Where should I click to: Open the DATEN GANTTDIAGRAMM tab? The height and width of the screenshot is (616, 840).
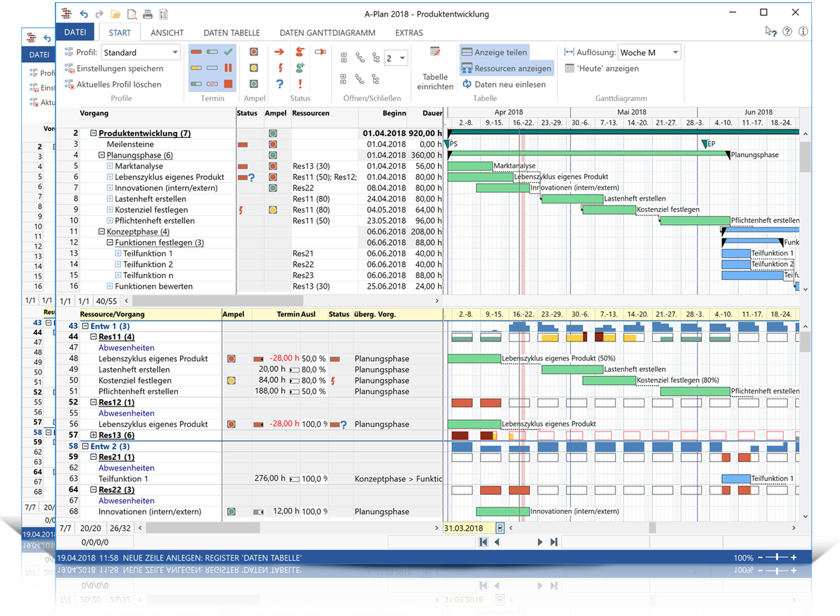click(327, 33)
